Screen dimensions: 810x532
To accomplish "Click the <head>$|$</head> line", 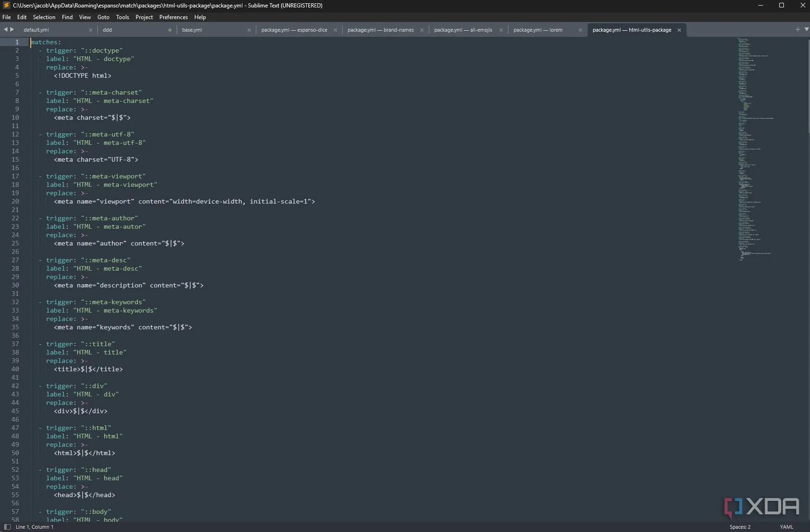I will [84, 495].
